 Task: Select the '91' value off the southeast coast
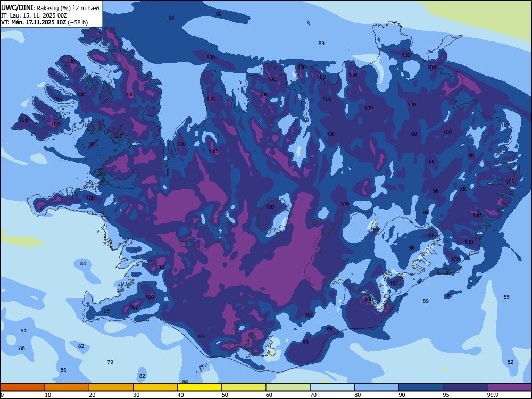[x=449, y=295]
